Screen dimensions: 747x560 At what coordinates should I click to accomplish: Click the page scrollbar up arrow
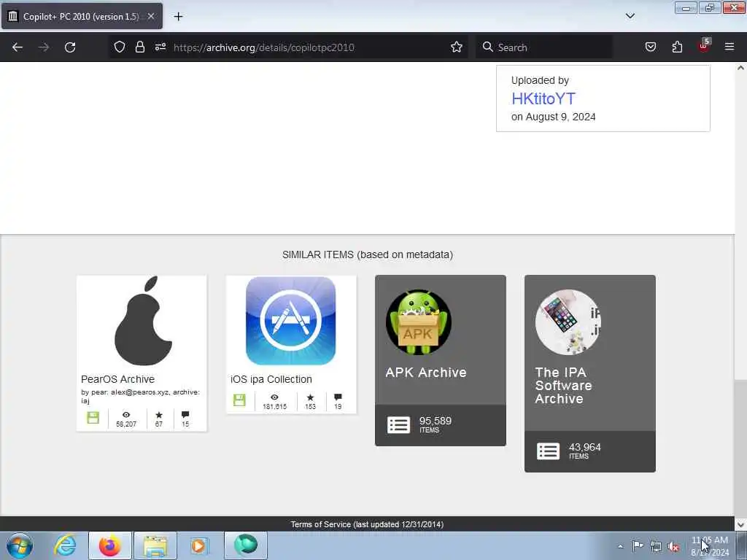point(740,68)
